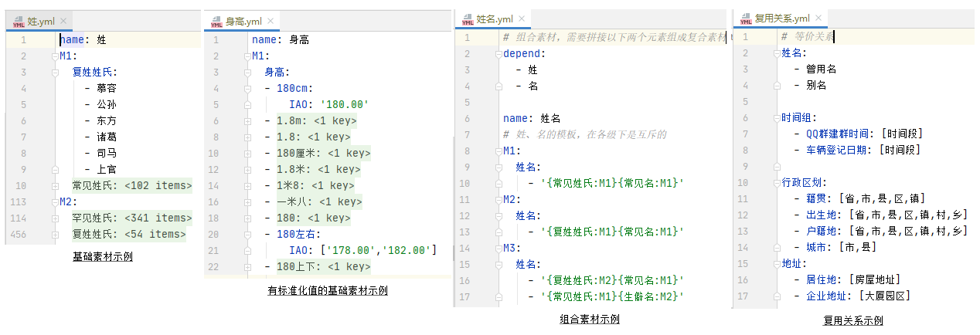The width and height of the screenshot is (980, 335).
Task: Switch to the 姓.yml tab
Action: (x=40, y=22)
